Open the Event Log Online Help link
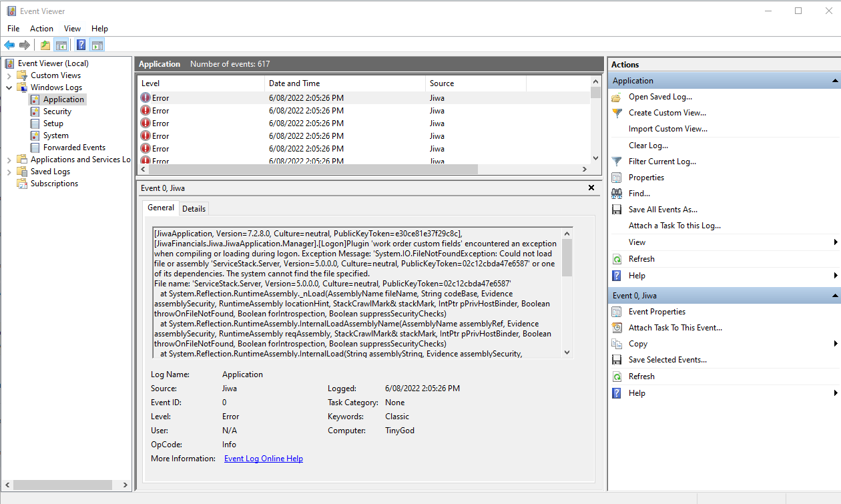 tap(263, 459)
